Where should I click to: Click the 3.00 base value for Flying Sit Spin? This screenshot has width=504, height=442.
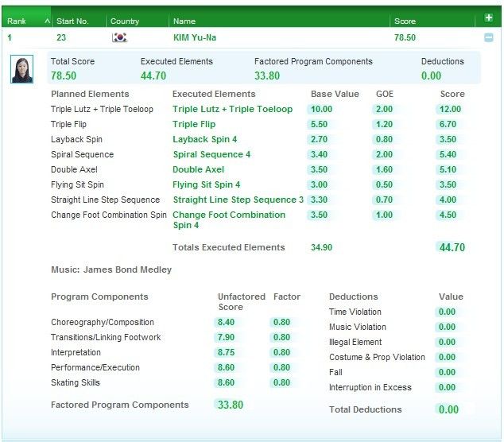pos(319,185)
